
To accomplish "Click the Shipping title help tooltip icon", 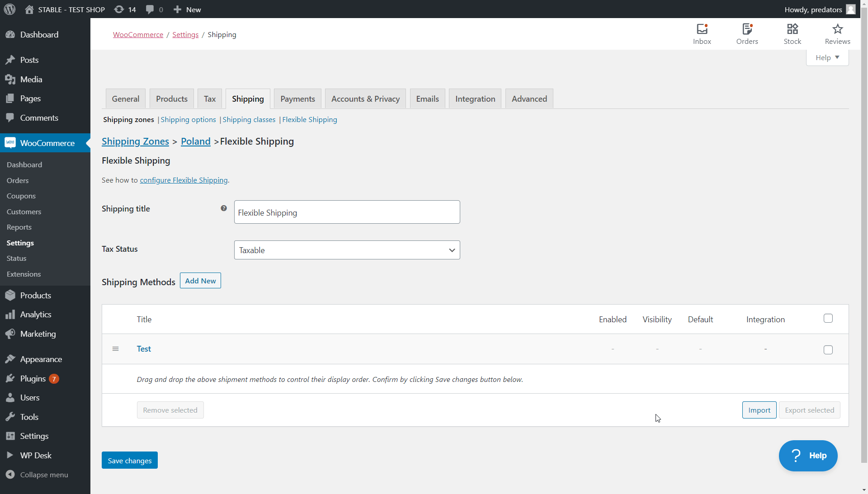I will (x=224, y=208).
